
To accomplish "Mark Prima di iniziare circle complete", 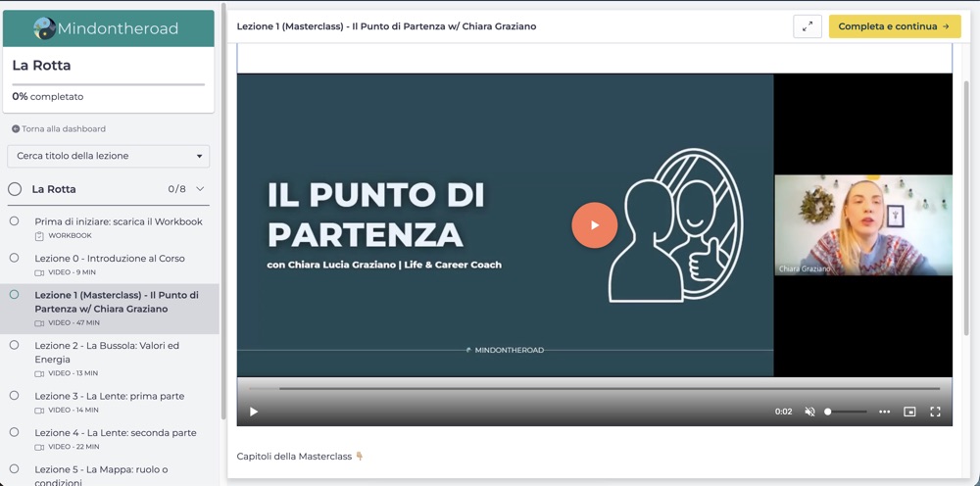I will (x=15, y=221).
